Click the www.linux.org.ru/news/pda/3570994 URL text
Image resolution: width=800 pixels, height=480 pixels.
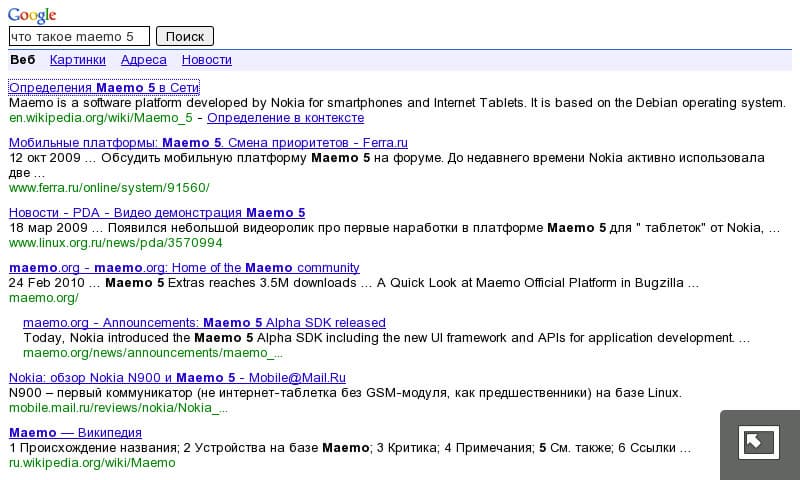[x=116, y=243]
